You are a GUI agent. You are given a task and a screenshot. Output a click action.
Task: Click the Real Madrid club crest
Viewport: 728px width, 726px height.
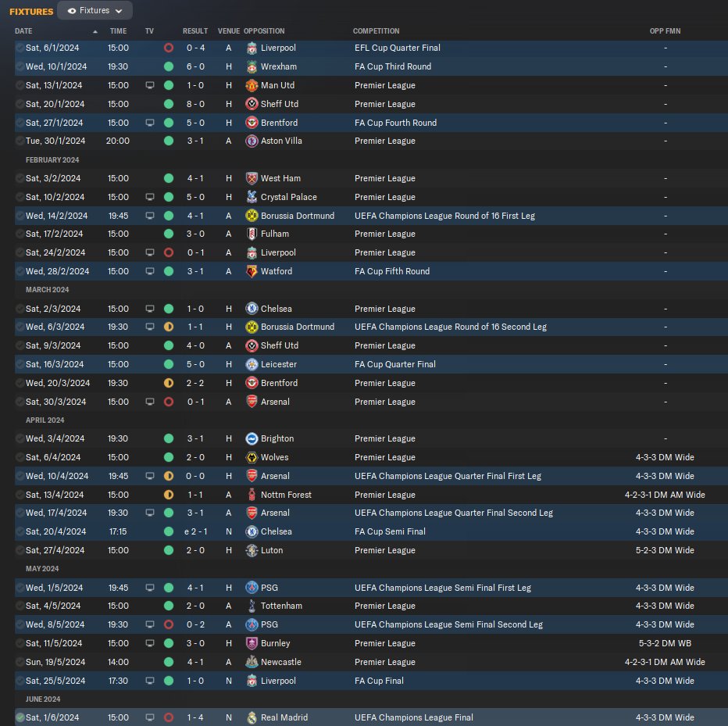(252, 717)
